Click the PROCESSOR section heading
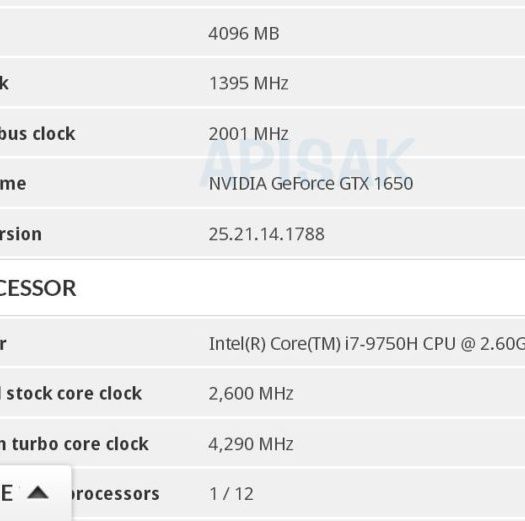The height and width of the screenshot is (521, 525). 38,288
